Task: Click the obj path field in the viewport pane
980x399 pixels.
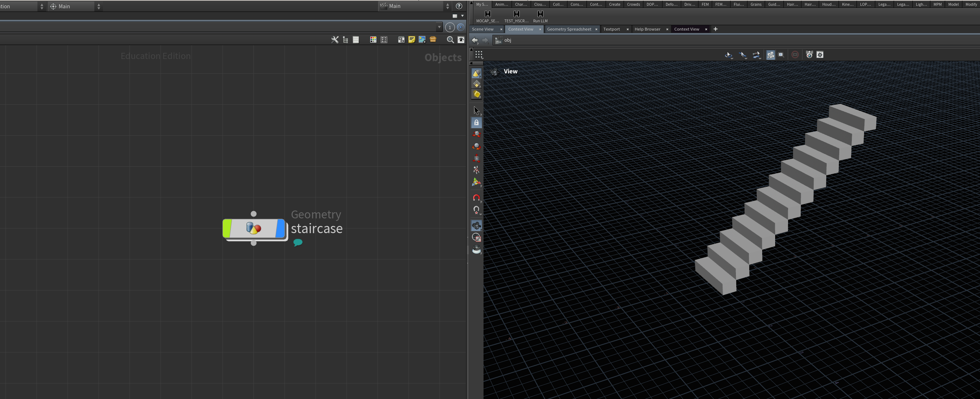Action: click(x=737, y=40)
